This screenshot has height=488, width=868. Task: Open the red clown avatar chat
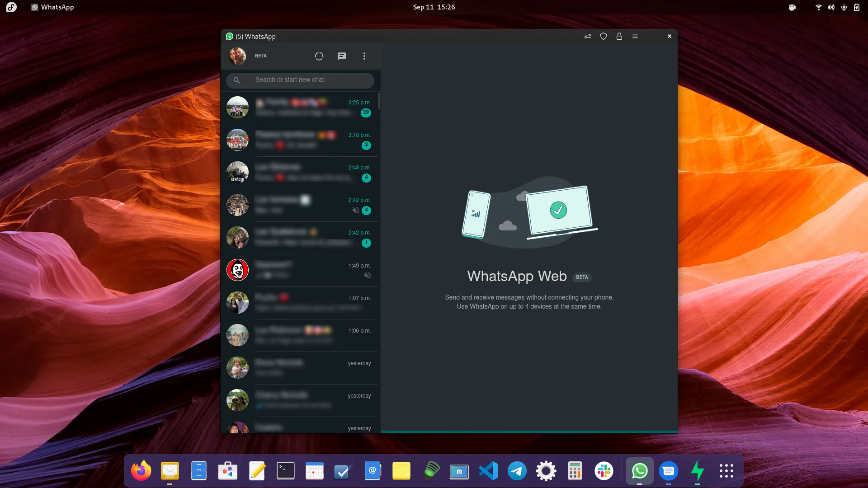(x=237, y=270)
